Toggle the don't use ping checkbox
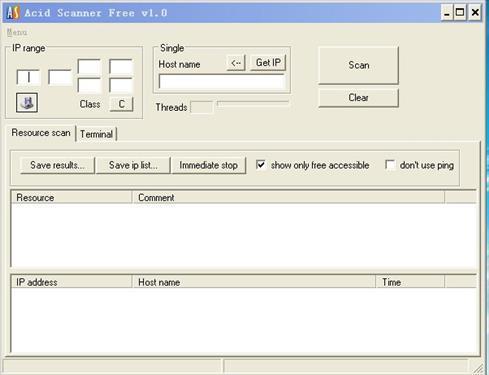This screenshot has height=375, width=489. pos(390,165)
